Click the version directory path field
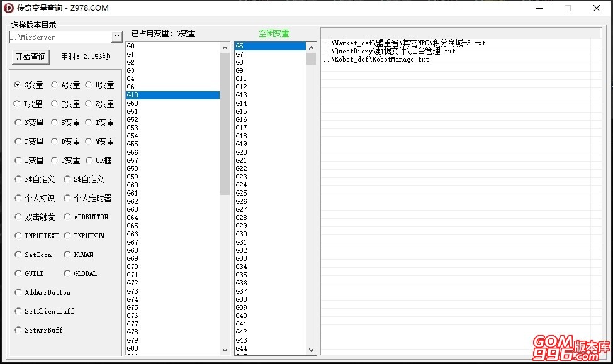 [x=60, y=37]
